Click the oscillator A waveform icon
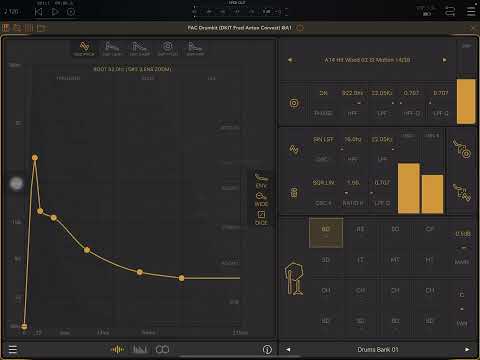The width and height of the screenshot is (480, 360). [x=294, y=149]
